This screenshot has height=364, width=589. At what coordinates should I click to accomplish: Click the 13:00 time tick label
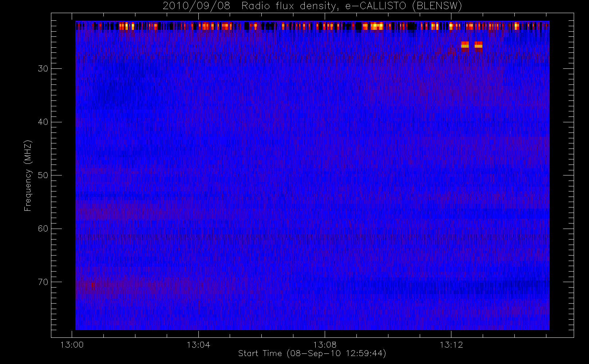(x=72, y=345)
